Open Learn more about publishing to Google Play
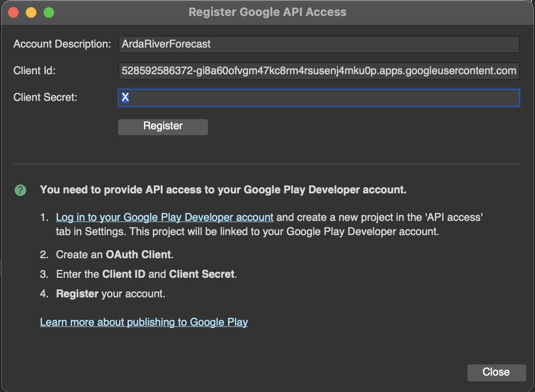The height and width of the screenshot is (392, 535). (144, 322)
